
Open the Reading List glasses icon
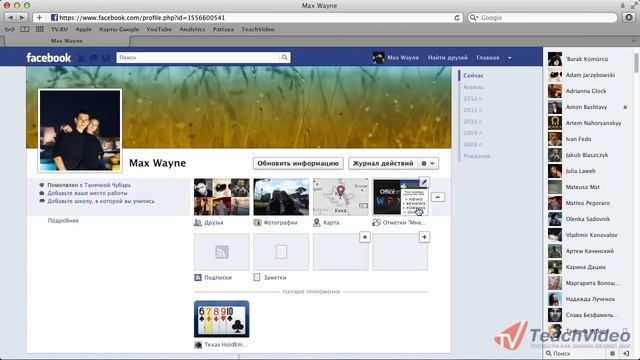click(x=10, y=29)
